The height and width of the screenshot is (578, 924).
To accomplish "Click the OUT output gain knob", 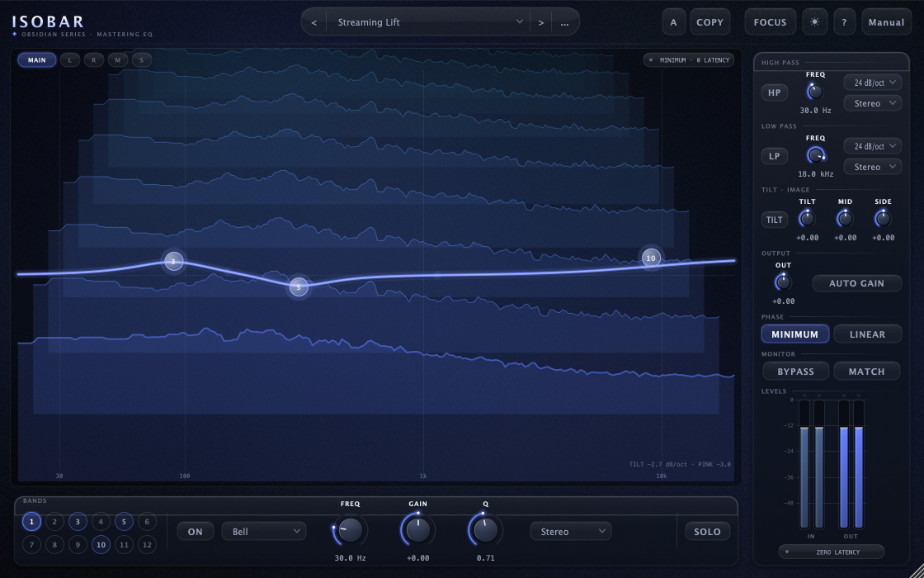I will (x=783, y=282).
